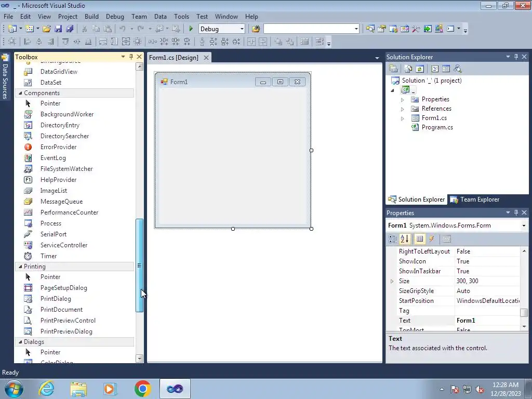Click the Properties icon in the Solution Explorer toolbar
Image resolution: width=532 pixels, height=399 pixels.
[x=393, y=69]
